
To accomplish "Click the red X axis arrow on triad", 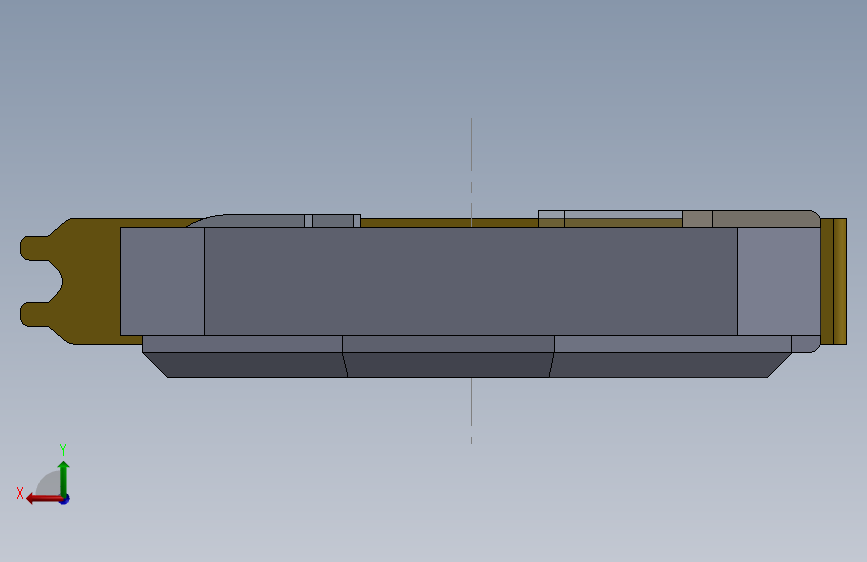I will coord(43,499).
